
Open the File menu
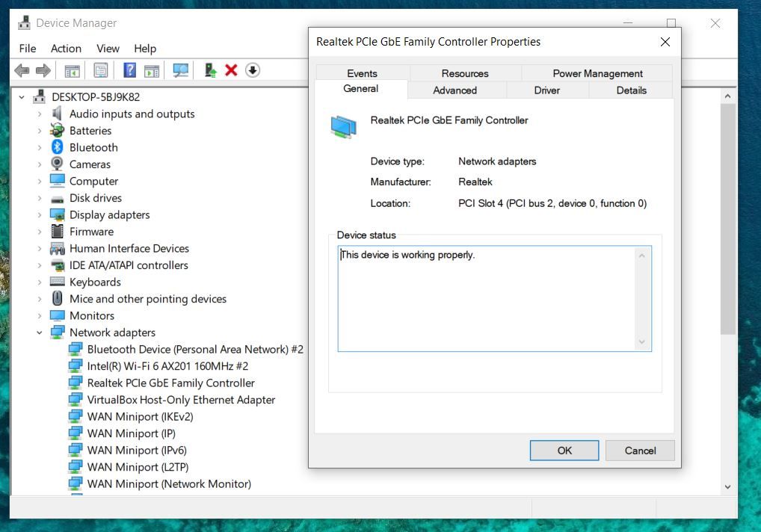(x=28, y=49)
